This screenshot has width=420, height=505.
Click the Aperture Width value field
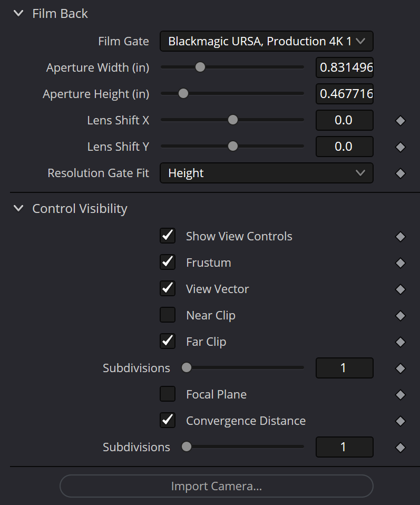pyautogui.click(x=344, y=67)
